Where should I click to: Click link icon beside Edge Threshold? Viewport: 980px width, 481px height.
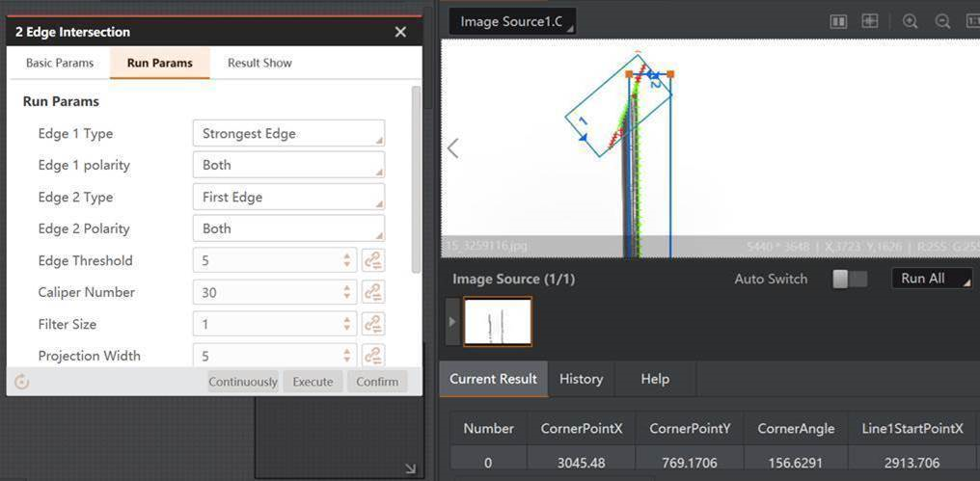click(x=373, y=260)
